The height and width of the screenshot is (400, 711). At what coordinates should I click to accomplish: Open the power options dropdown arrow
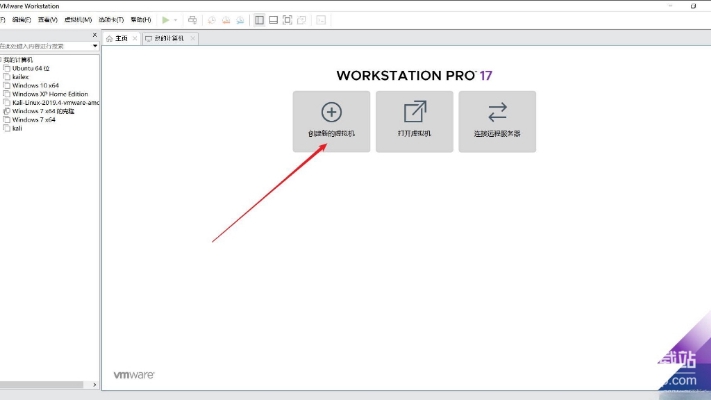pyautogui.click(x=175, y=20)
